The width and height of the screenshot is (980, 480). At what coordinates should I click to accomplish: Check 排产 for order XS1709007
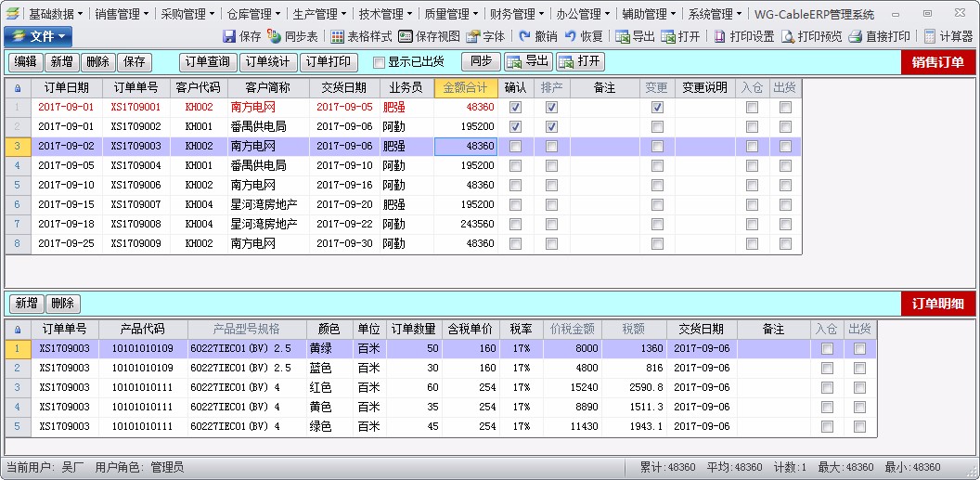click(552, 204)
